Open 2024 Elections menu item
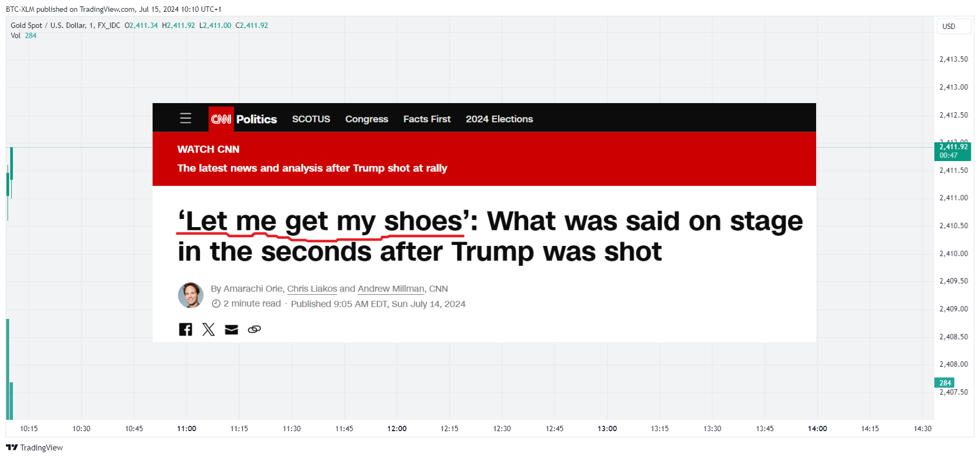Image resolution: width=980 pixels, height=458 pixels. coord(499,119)
